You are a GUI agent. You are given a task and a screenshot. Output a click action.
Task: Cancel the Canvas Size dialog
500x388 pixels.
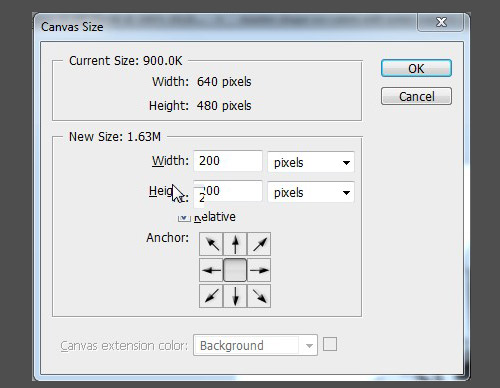click(416, 96)
